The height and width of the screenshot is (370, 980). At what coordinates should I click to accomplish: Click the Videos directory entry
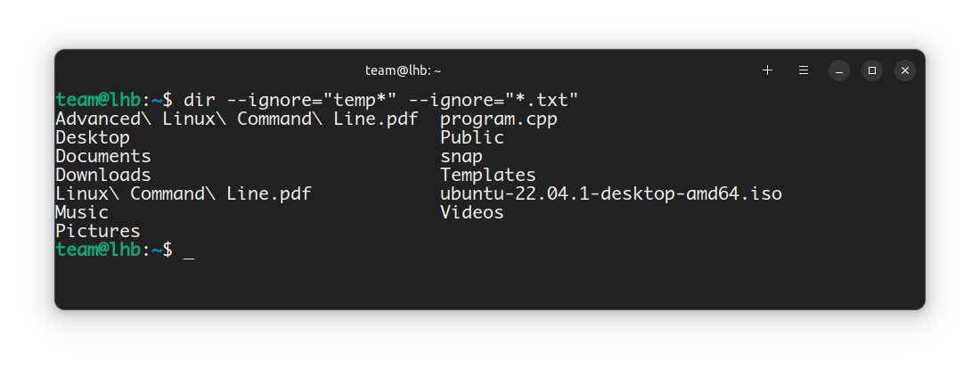[471, 212]
